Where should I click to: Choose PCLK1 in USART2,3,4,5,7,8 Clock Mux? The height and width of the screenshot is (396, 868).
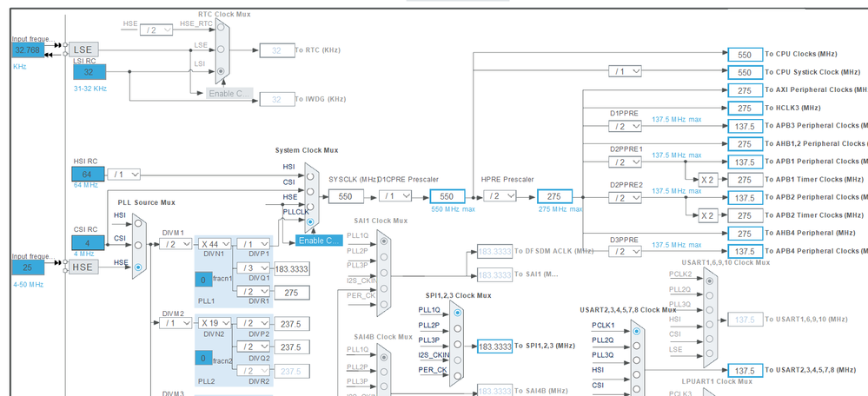coord(637,332)
